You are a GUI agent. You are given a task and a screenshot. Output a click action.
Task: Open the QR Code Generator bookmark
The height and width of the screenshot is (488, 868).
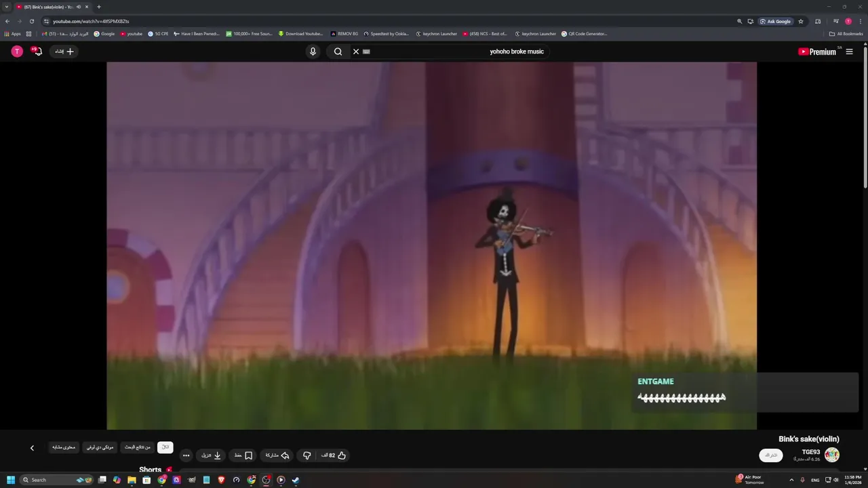click(x=585, y=34)
